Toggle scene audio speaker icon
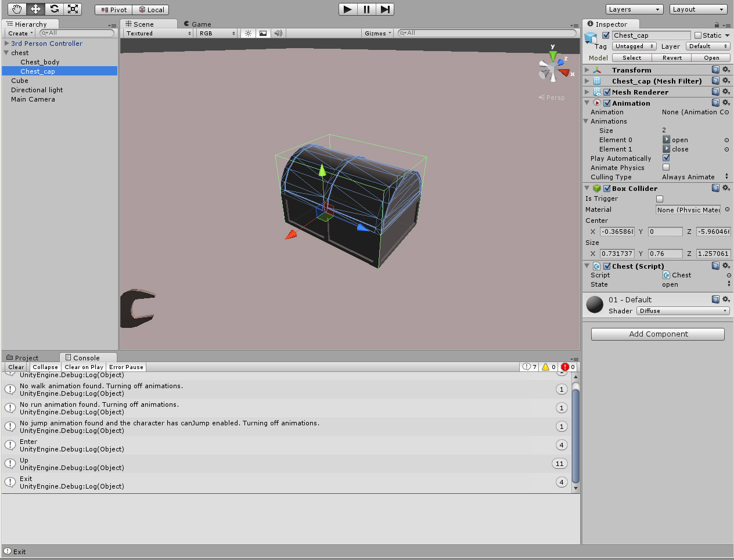The image size is (734, 560). [278, 33]
